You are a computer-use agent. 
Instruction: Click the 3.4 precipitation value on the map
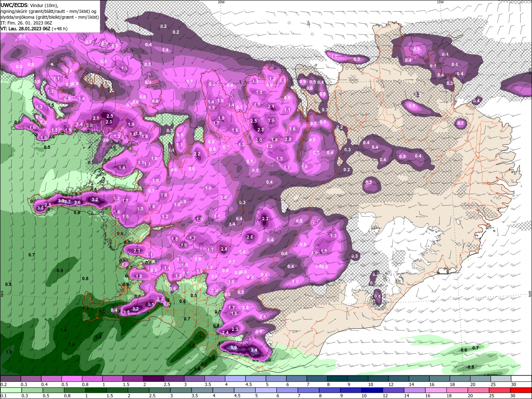pos(254,350)
